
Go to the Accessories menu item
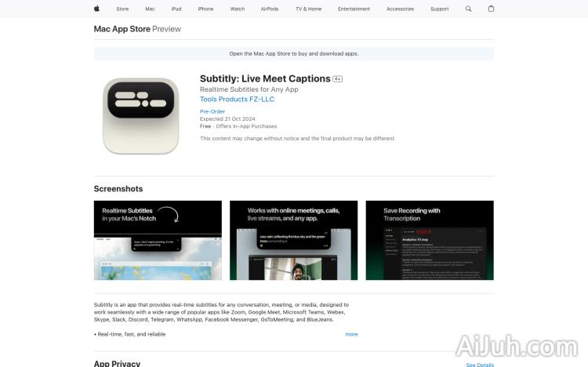click(400, 9)
